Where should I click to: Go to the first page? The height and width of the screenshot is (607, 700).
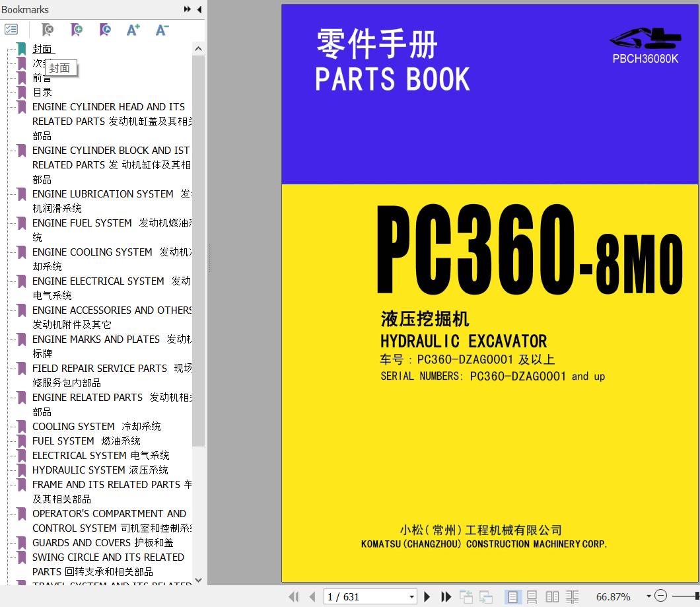tap(294, 596)
